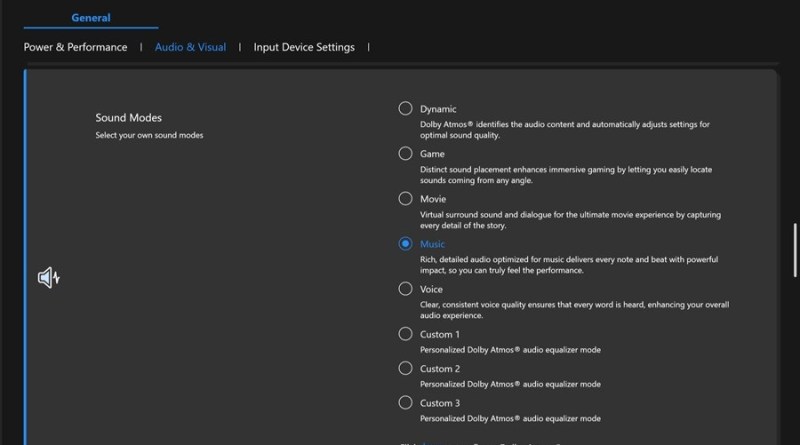Click the description text under Dynamic
This screenshot has width=800, height=445.
pos(564,129)
